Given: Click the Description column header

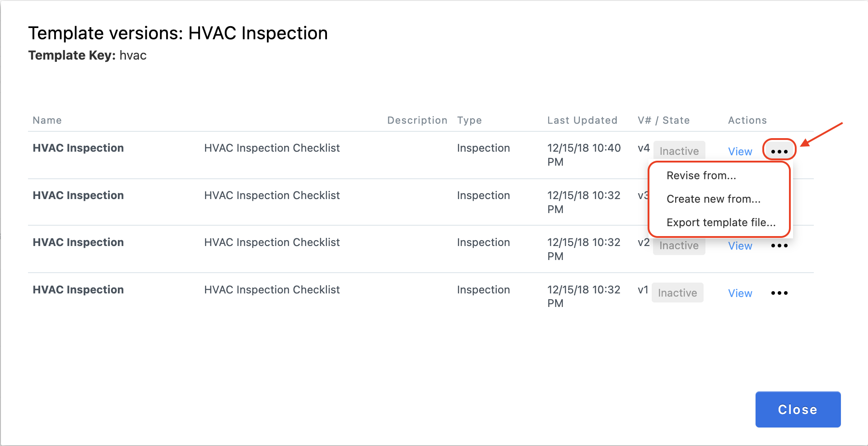Looking at the screenshot, I should [x=417, y=120].
